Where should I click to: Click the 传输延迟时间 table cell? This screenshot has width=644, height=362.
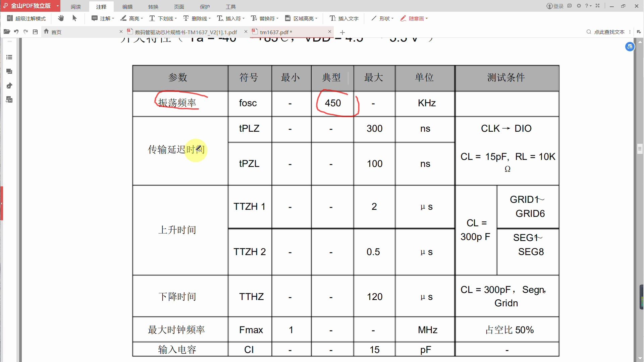(x=180, y=151)
